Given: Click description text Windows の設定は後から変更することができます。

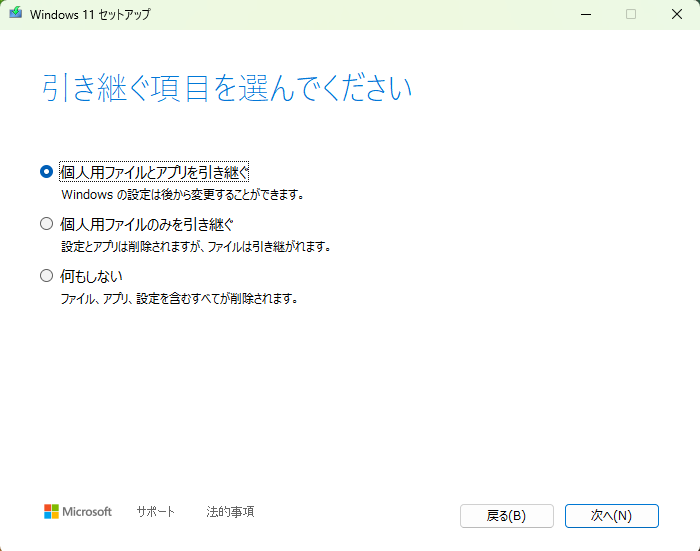Looking at the screenshot, I should coord(183,195).
